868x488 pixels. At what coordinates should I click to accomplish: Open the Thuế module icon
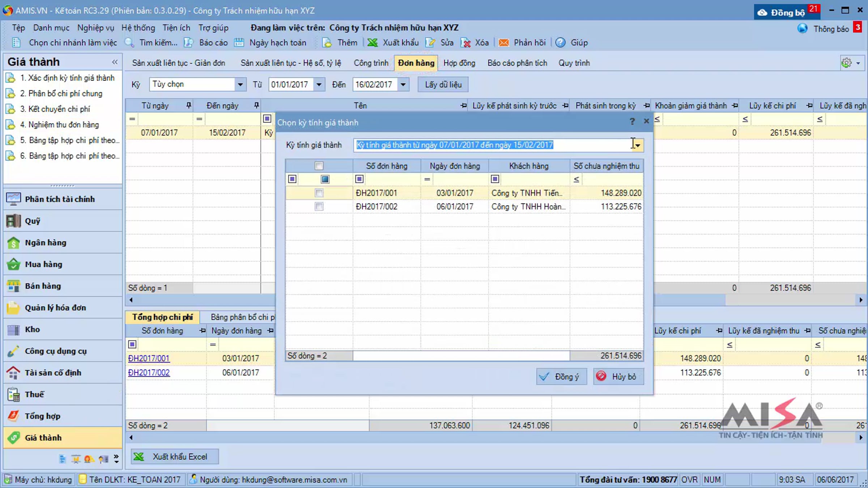pyautogui.click(x=13, y=394)
